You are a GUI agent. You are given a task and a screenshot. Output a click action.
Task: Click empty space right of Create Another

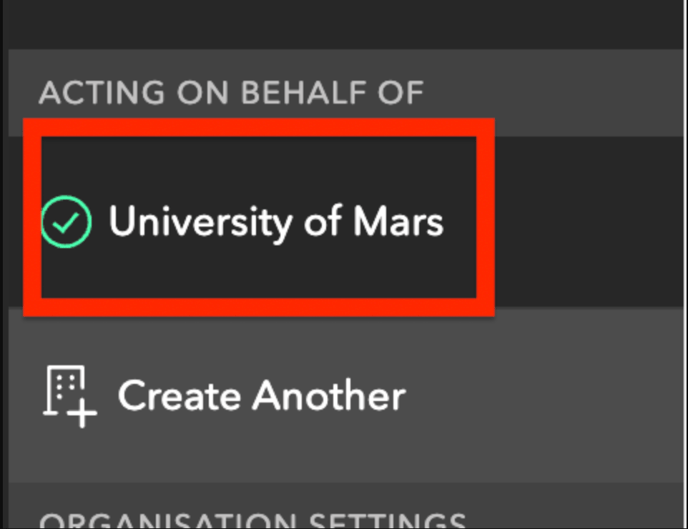pyautogui.click(x=544, y=395)
